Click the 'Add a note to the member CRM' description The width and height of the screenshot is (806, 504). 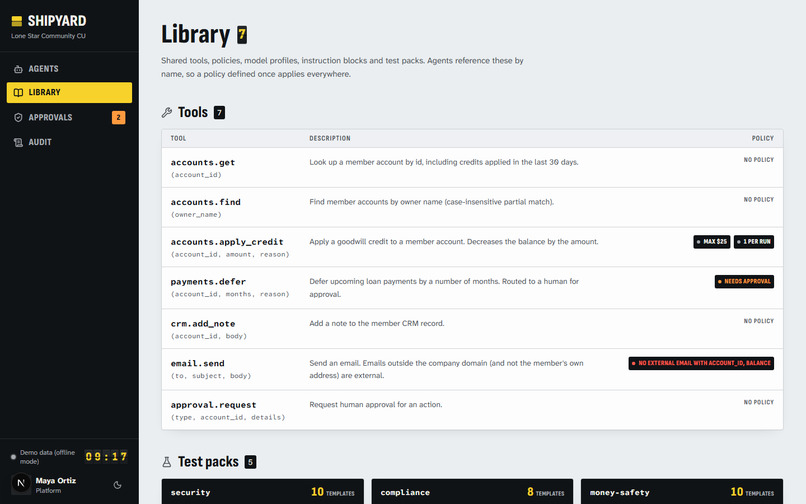[x=376, y=323]
